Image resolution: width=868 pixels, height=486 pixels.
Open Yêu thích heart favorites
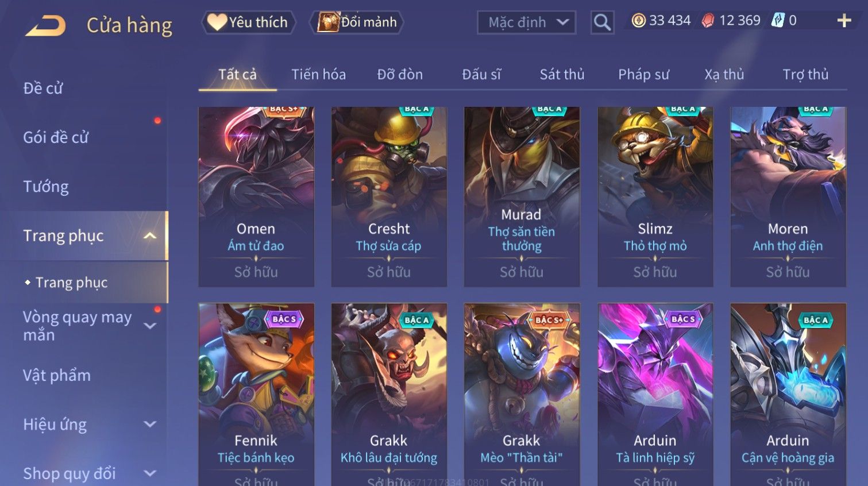pos(249,22)
